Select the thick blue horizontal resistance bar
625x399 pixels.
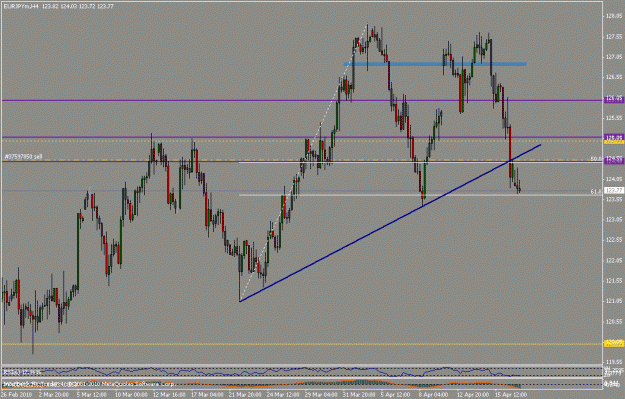click(x=435, y=64)
